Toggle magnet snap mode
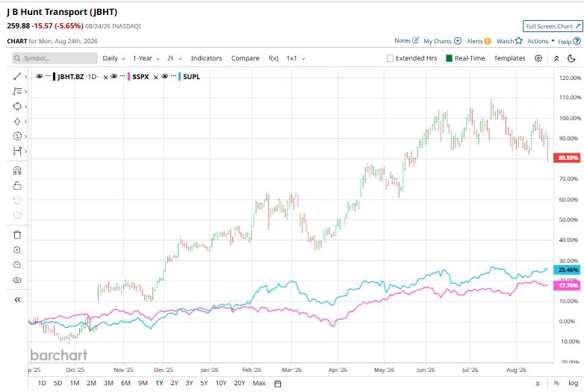Viewport: 584px width, 392px height. [x=17, y=170]
